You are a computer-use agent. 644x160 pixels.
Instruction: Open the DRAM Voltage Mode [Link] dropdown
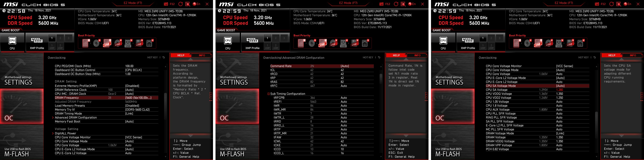560,134
